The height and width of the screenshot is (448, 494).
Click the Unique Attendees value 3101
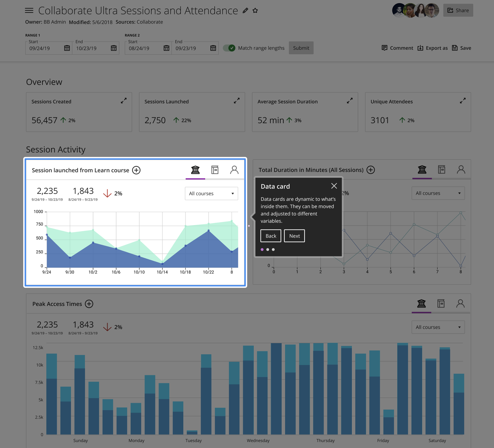(380, 120)
